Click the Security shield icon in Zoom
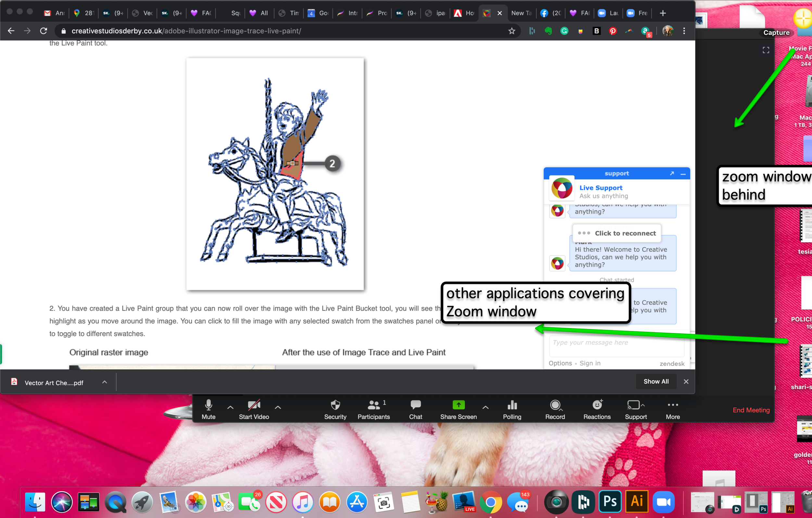 click(x=335, y=405)
